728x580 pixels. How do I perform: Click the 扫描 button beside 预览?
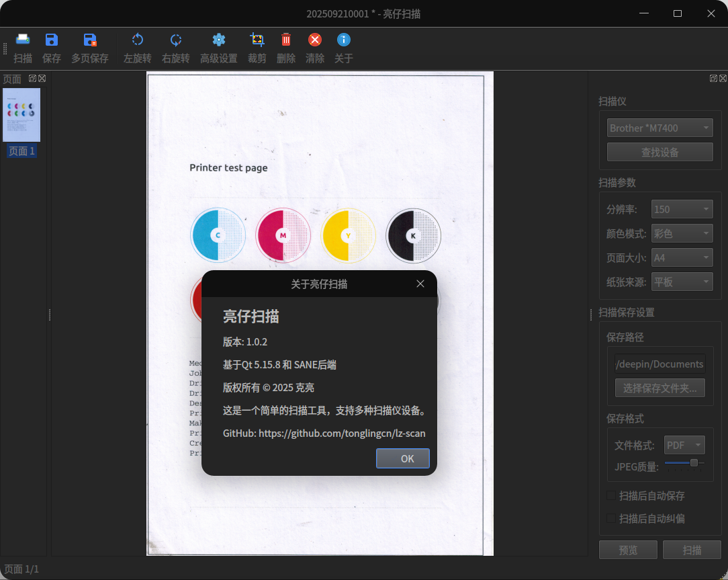coord(692,550)
